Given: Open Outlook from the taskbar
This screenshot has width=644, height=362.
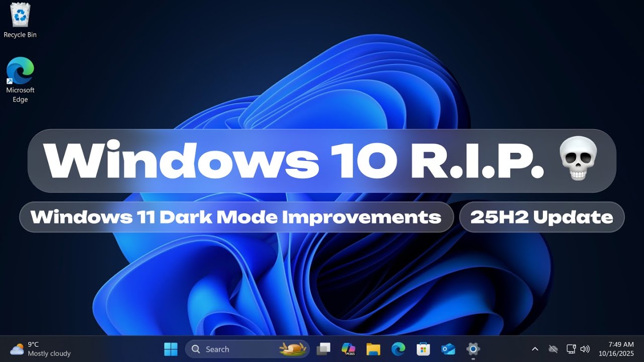Looking at the screenshot, I should pos(448,348).
